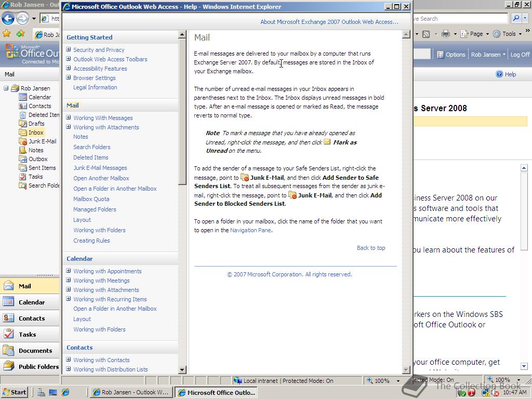532x399 pixels.
Task: Switch to Public Folders in navigation pane
Action: 30,366
